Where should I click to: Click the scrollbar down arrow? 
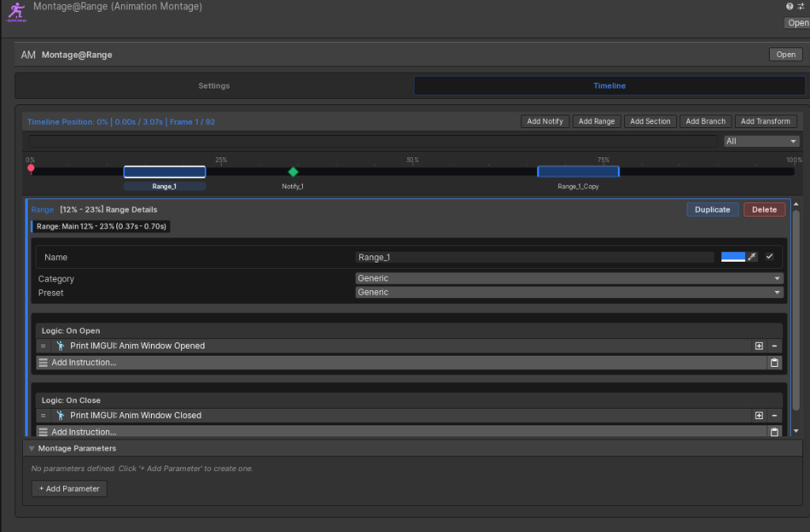click(796, 431)
